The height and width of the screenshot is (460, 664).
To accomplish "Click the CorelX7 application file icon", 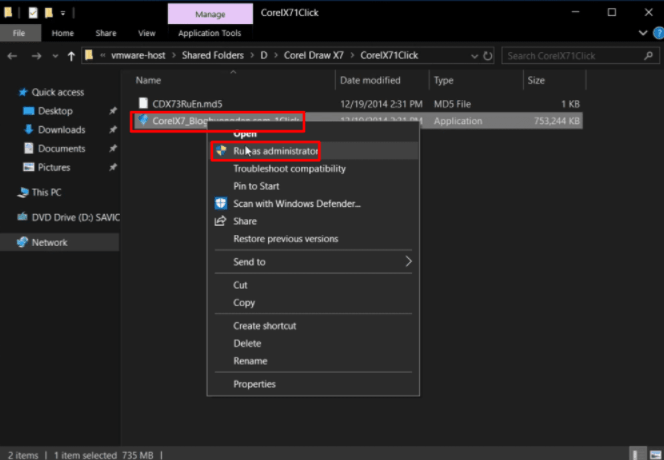I will coord(144,120).
